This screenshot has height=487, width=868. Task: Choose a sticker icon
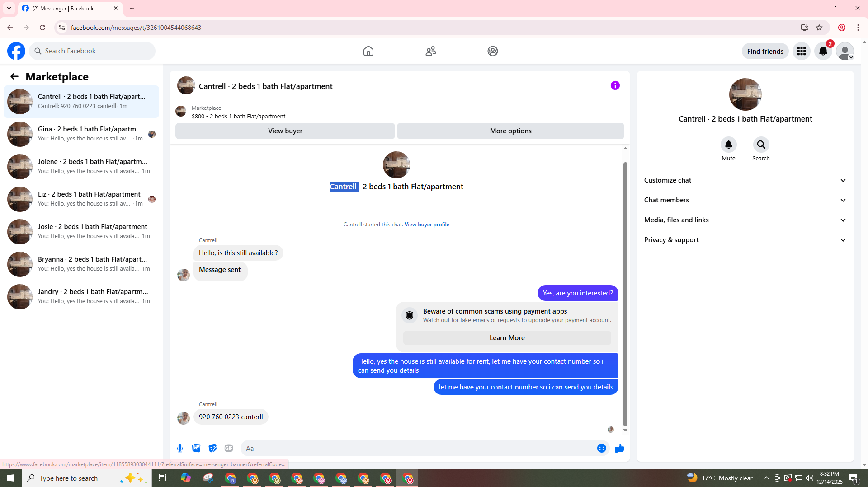point(212,448)
